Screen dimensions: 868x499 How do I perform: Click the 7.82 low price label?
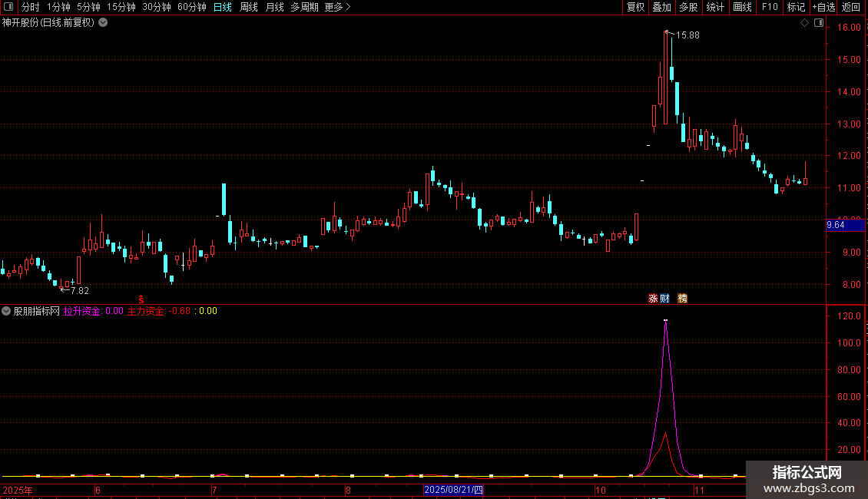point(80,291)
